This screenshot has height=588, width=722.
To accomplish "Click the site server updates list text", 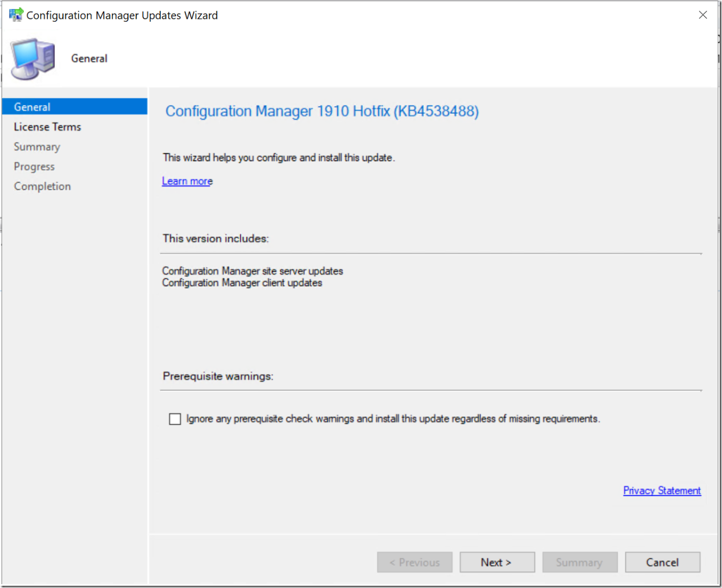I will tap(253, 271).
